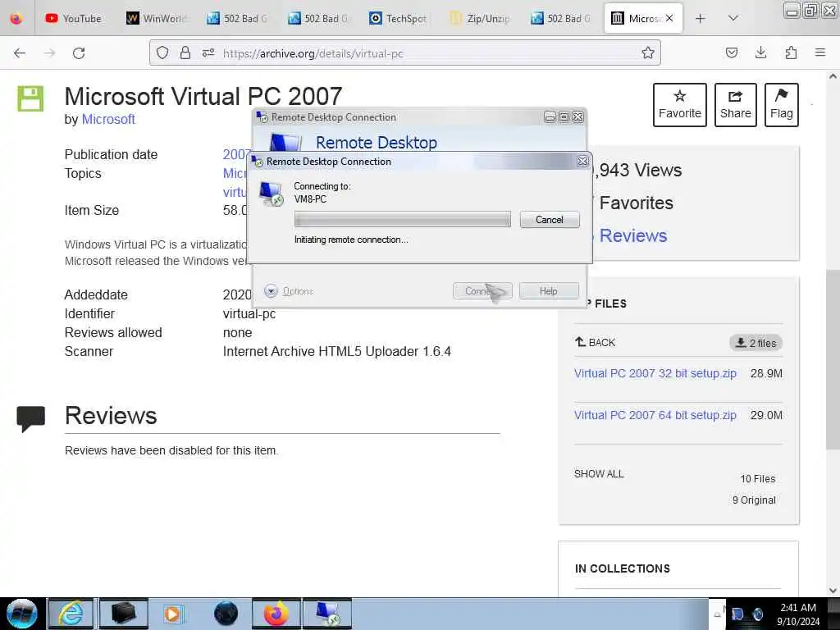The height and width of the screenshot is (630, 840).
Task: Bookmark this page with the star
Action: [648, 52]
